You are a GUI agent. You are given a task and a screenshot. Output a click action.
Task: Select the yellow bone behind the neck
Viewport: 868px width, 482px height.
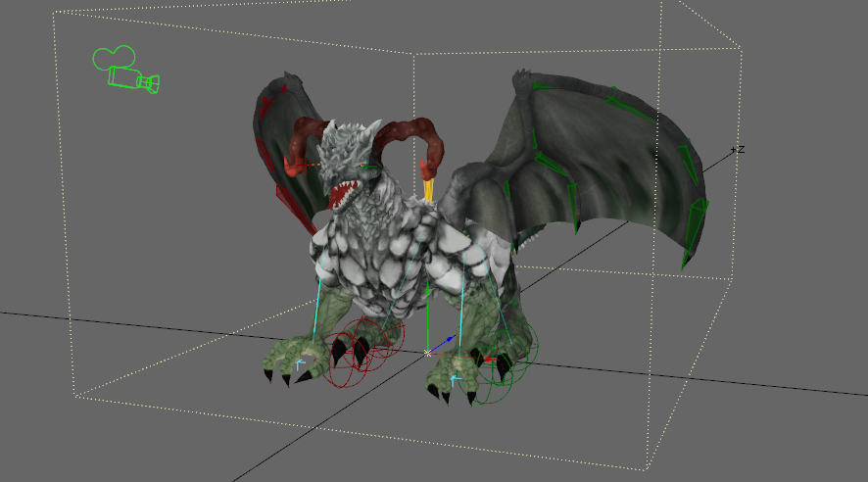(x=428, y=190)
